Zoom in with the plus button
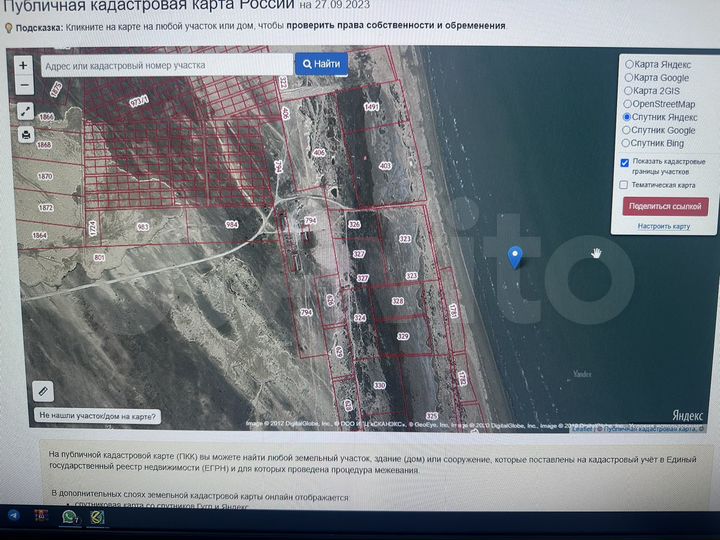The height and width of the screenshot is (540, 720). click(x=23, y=66)
